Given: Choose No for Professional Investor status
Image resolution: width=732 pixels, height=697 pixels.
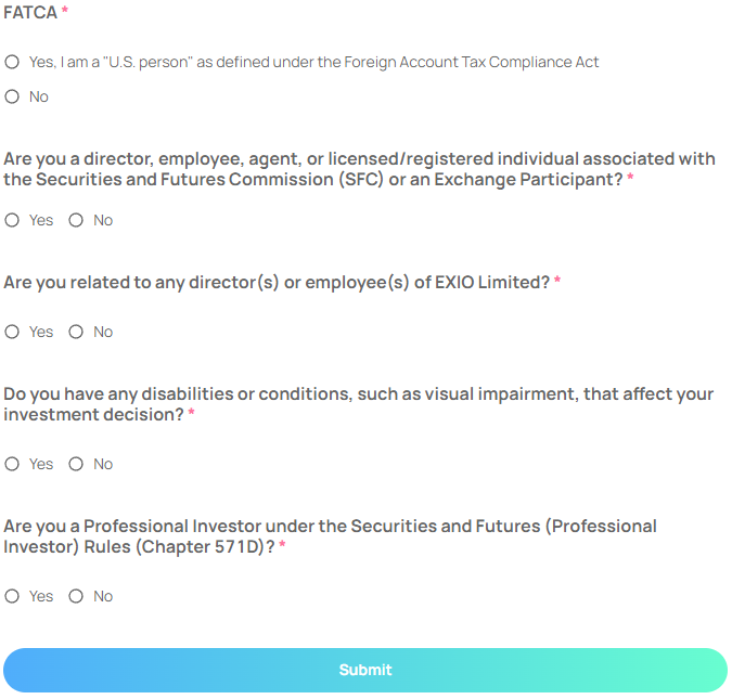Looking at the screenshot, I should click(x=76, y=596).
